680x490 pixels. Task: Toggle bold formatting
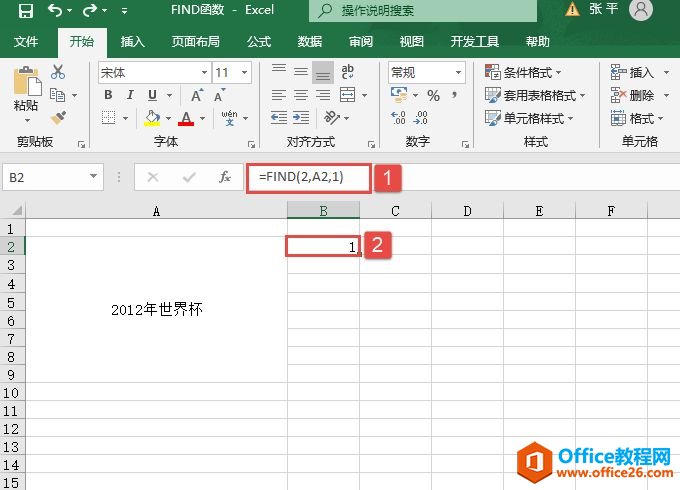pos(108,95)
